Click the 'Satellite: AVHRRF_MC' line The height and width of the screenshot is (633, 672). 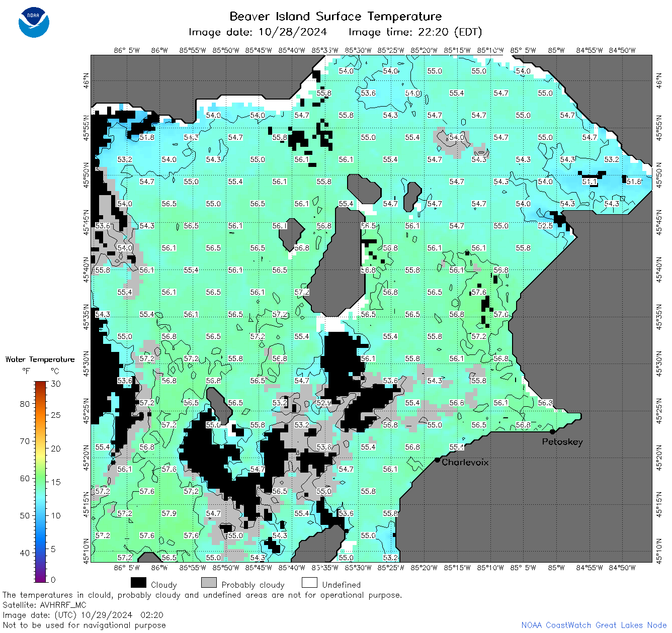pyautogui.click(x=44, y=605)
